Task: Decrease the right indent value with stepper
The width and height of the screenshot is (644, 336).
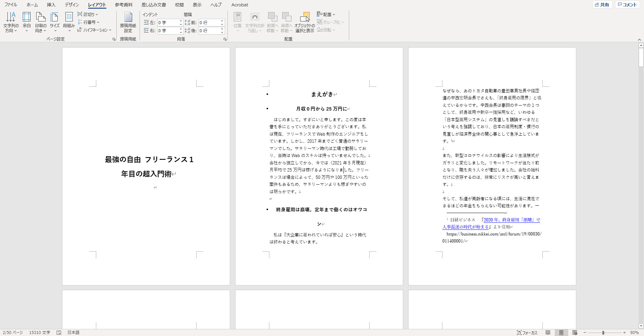Action: tap(181, 32)
